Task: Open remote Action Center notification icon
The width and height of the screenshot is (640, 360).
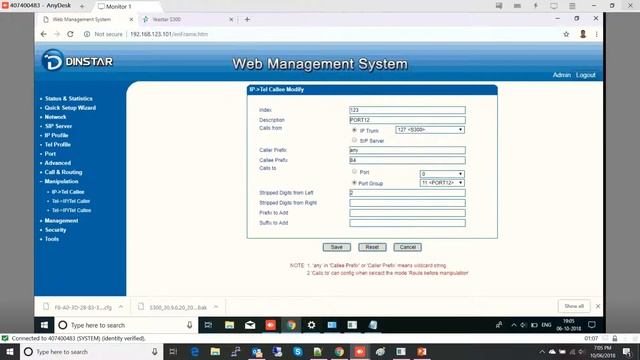Action: pyautogui.click(x=592, y=325)
